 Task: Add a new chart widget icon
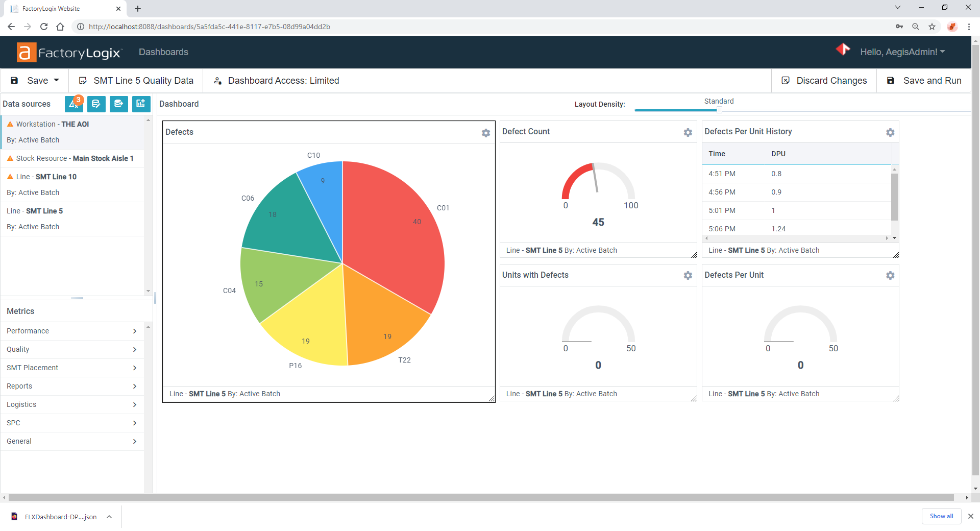[141, 104]
